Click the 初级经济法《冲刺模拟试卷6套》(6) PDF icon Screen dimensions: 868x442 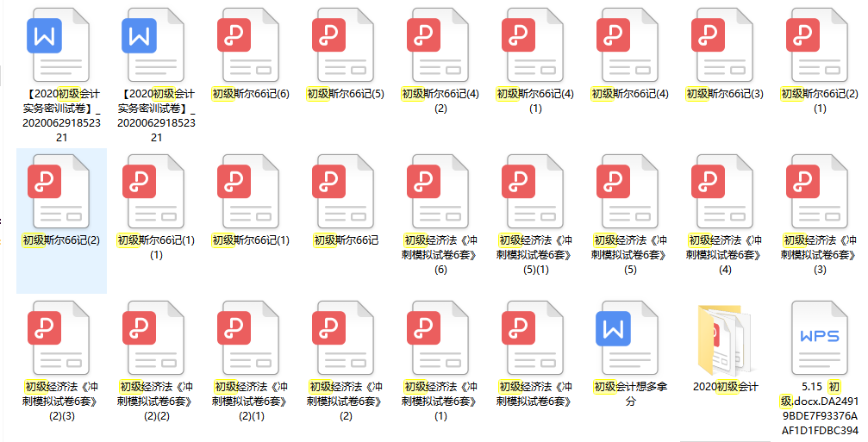[x=437, y=191]
